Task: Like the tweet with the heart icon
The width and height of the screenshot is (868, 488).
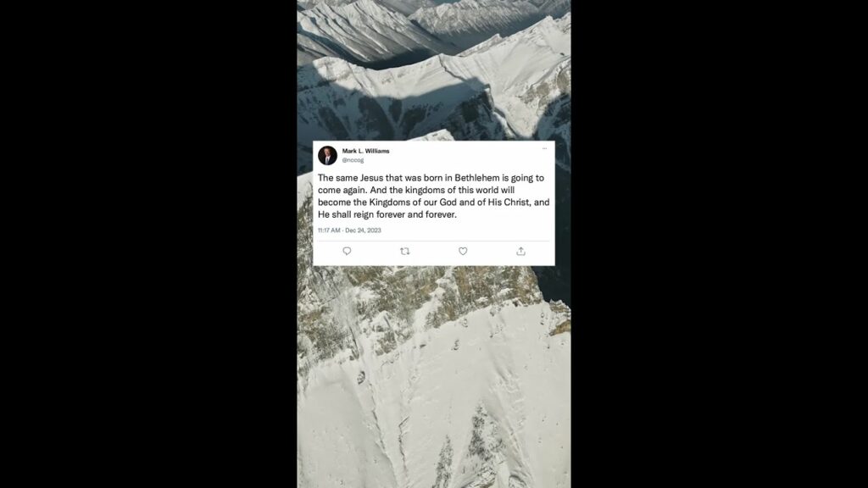Action: pos(463,251)
